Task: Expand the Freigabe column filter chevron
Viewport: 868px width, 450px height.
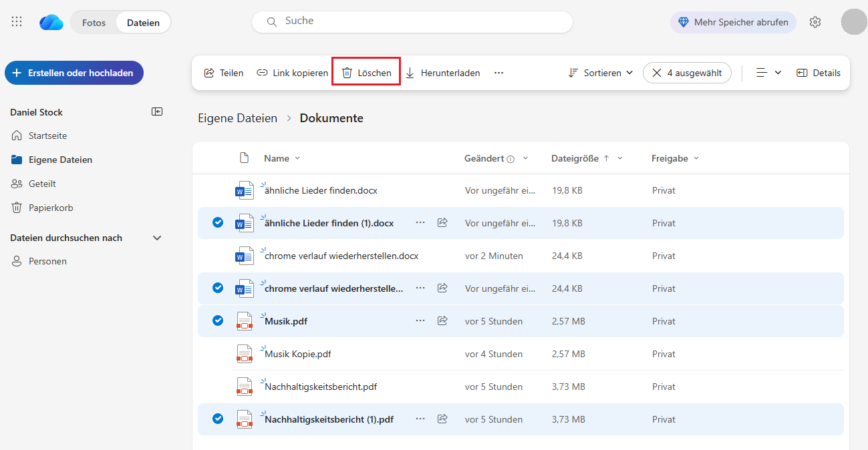Action: [696, 158]
